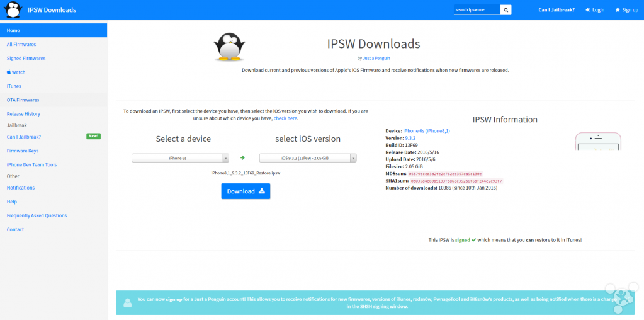Screen dimensions: 644x320
Task: Click the large penguin image beside the IPSW Downloads heading
Action: pyautogui.click(x=229, y=47)
